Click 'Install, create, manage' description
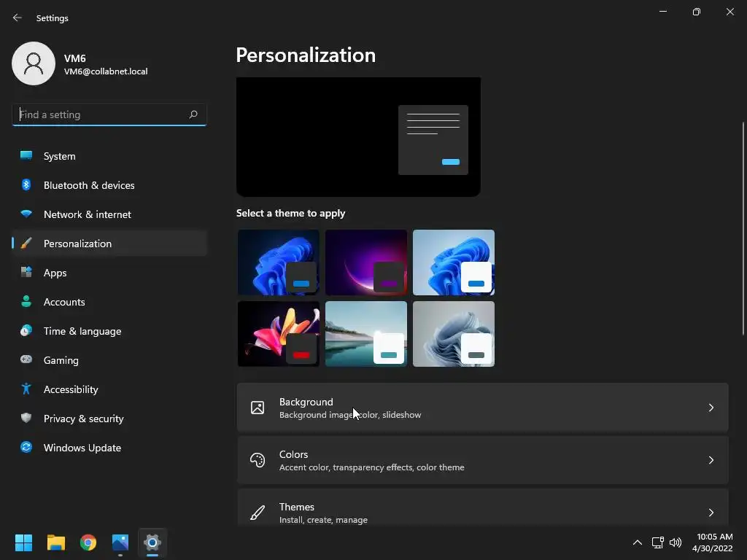The height and width of the screenshot is (560, 747). pyautogui.click(x=323, y=520)
